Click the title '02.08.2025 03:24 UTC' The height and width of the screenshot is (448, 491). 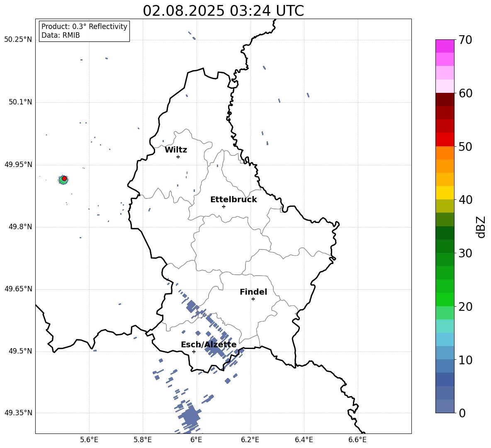pos(223,11)
